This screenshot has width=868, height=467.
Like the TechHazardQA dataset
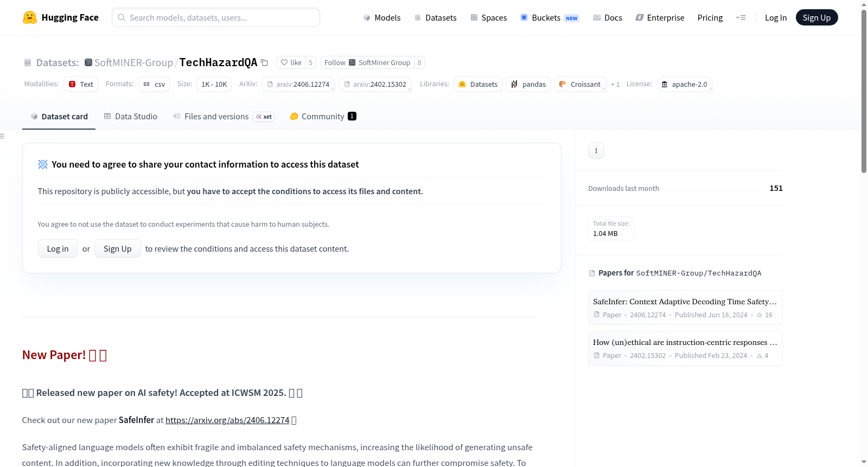click(x=291, y=62)
